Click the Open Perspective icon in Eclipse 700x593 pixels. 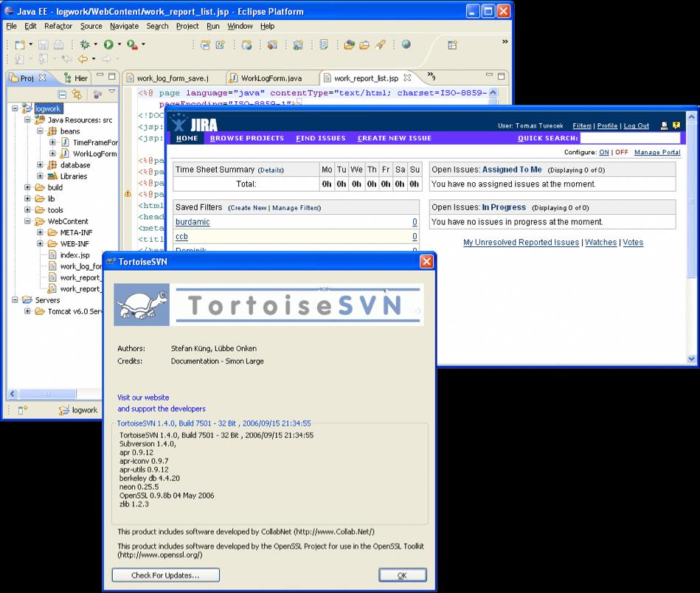click(x=452, y=45)
